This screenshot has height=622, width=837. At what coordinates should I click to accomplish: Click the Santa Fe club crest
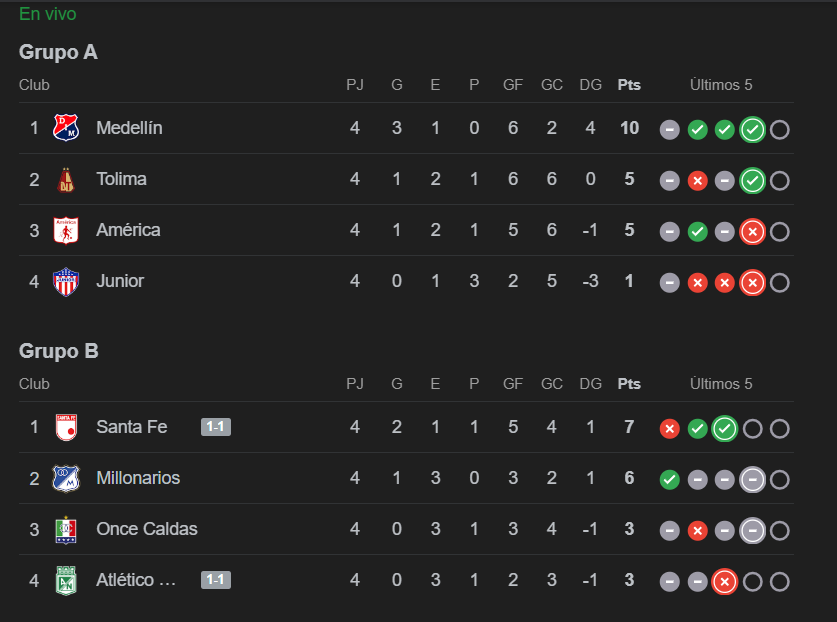pyautogui.click(x=66, y=427)
